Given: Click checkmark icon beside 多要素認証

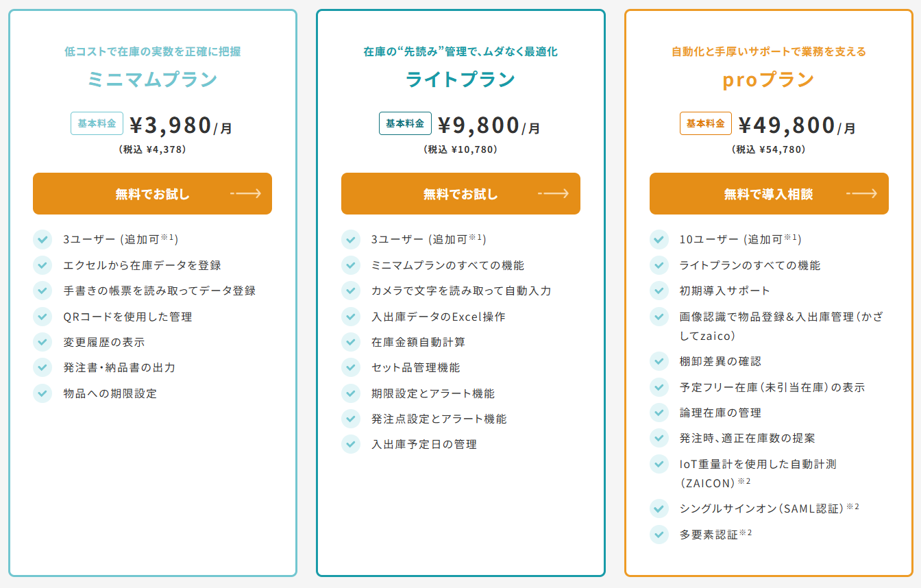Looking at the screenshot, I should pyautogui.click(x=659, y=535).
